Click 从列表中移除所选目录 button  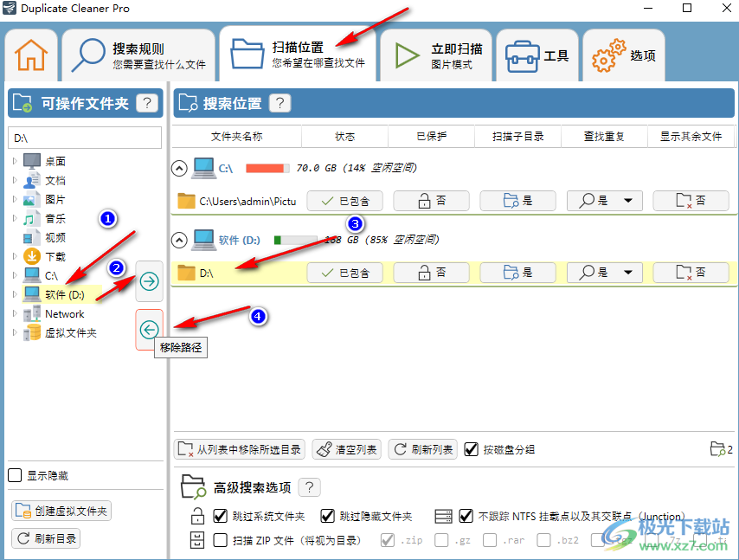point(240,449)
